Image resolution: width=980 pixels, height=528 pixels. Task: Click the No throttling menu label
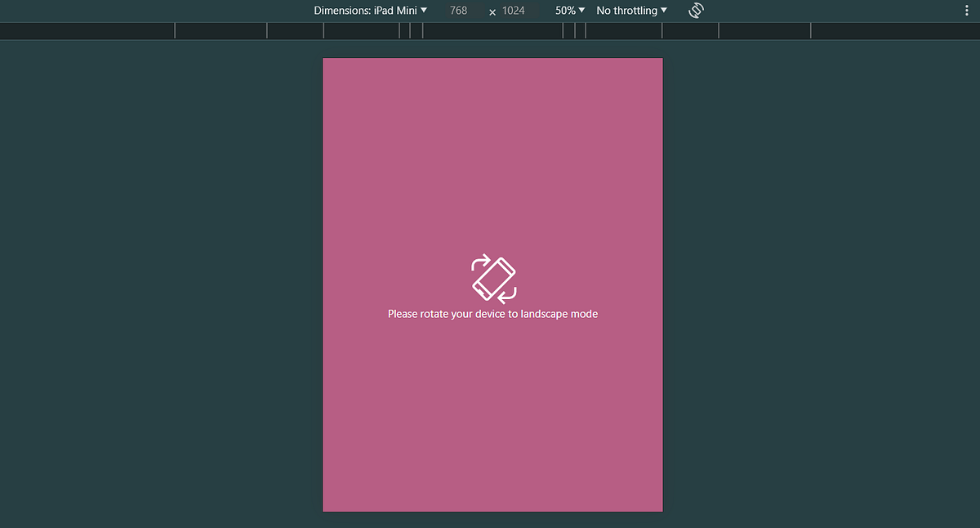(626, 11)
